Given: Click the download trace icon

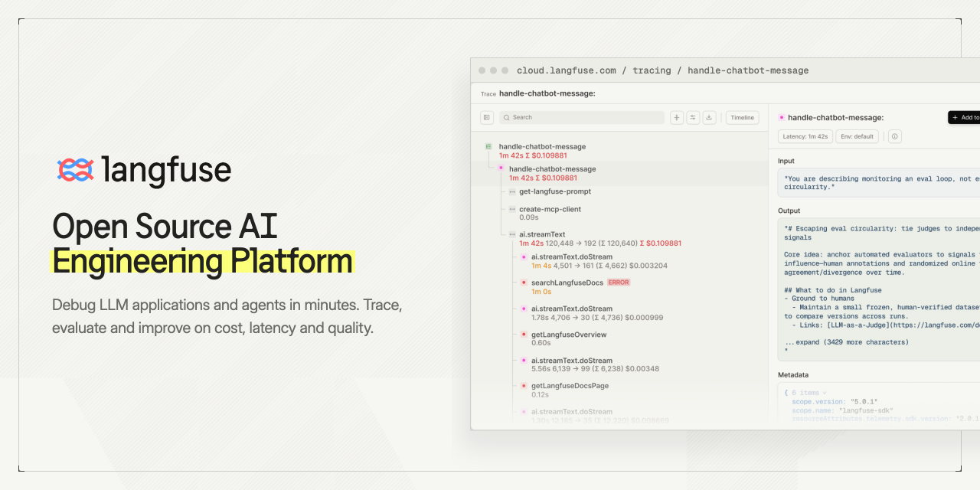Looking at the screenshot, I should click(710, 117).
